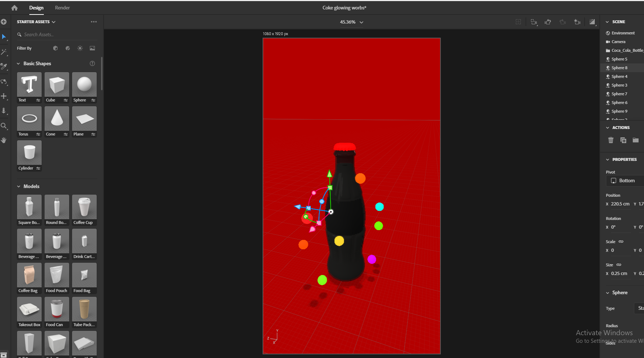The height and width of the screenshot is (358, 644).
Task: Edit the Rotation X field
Action: click(620, 227)
